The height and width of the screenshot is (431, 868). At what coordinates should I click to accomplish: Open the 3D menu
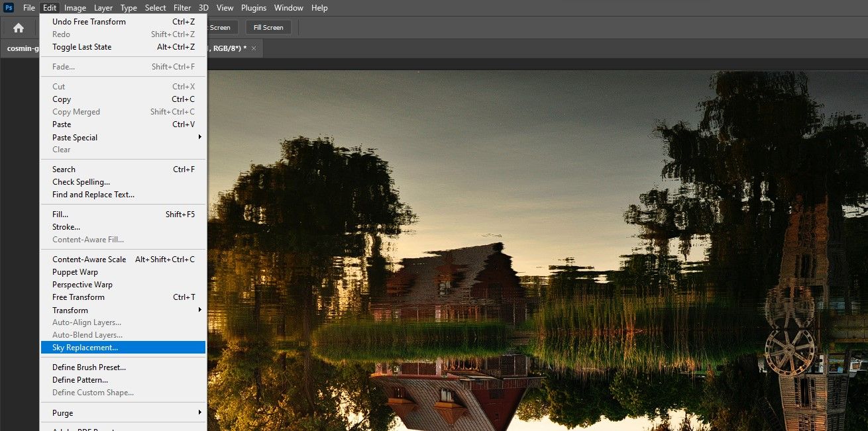pyautogui.click(x=203, y=8)
